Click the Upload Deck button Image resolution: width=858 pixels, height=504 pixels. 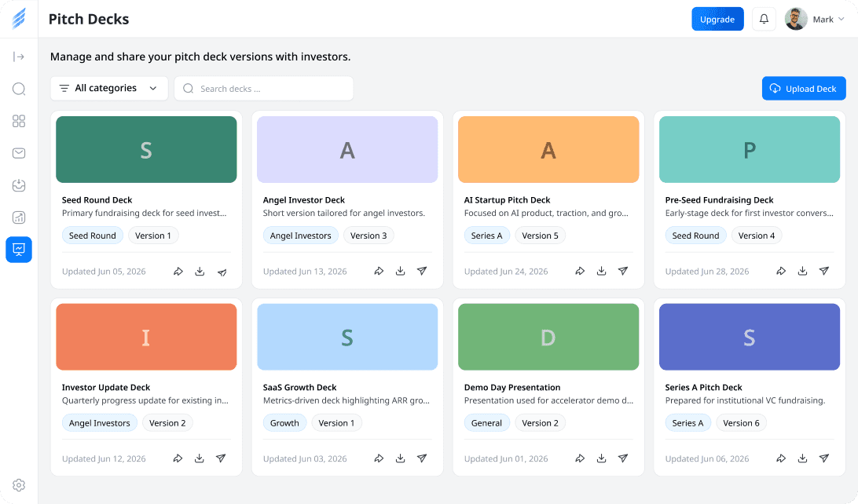point(804,89)
